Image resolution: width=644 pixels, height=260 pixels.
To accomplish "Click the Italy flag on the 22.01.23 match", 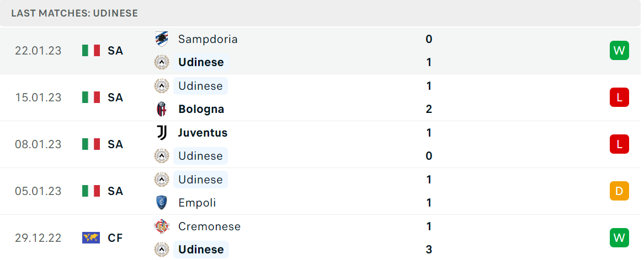I will click(x=91, y=51).
